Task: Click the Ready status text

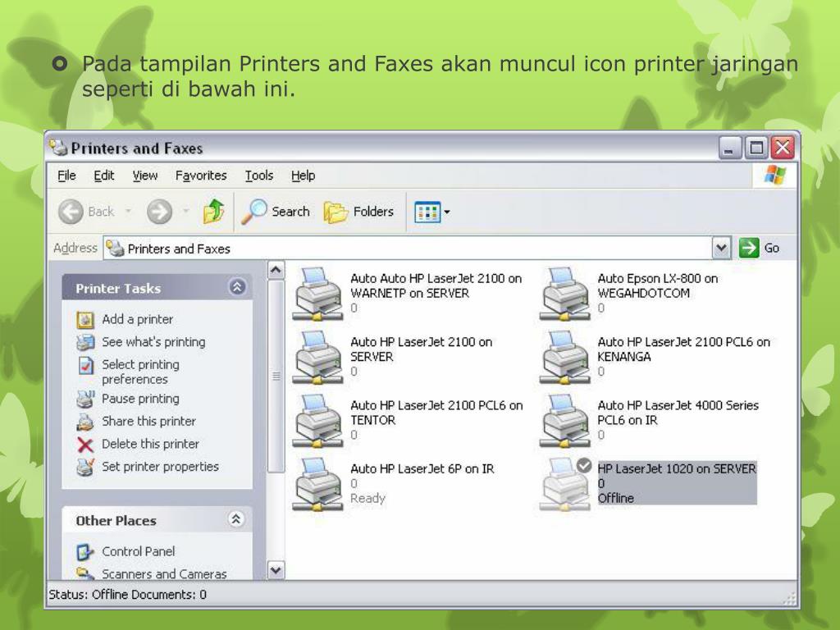Action: [x=367, y=498]
